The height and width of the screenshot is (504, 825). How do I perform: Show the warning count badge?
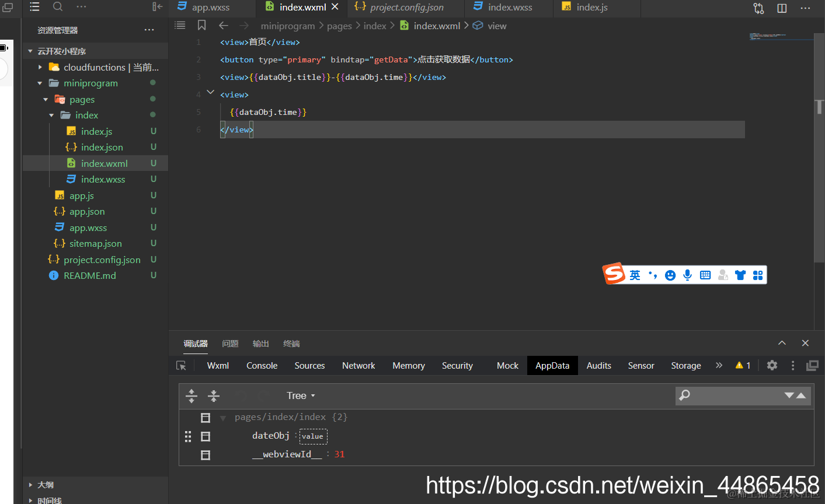tap(743, 365)
